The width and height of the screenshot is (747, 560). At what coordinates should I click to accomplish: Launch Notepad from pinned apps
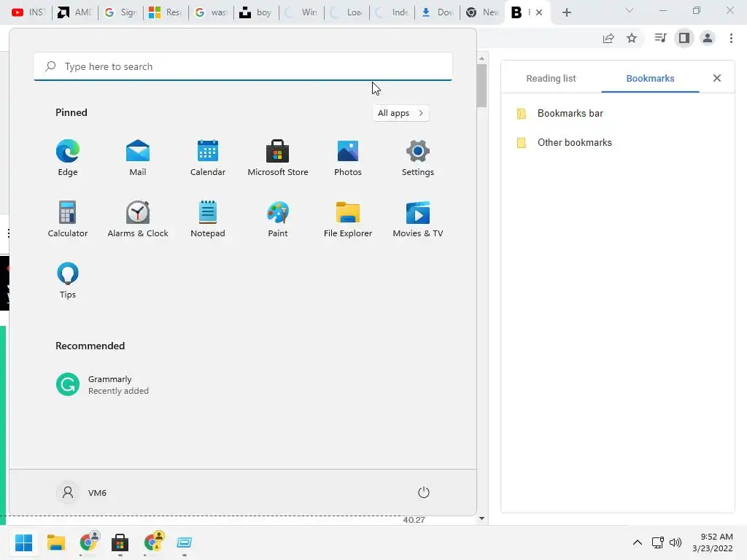[208, 219]
